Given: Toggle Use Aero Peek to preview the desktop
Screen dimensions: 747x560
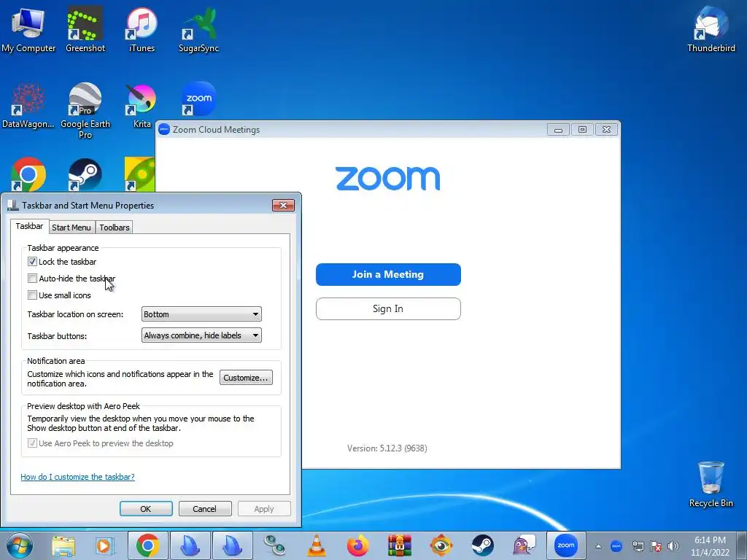Looking at the screenshot, I should (32, 443).
